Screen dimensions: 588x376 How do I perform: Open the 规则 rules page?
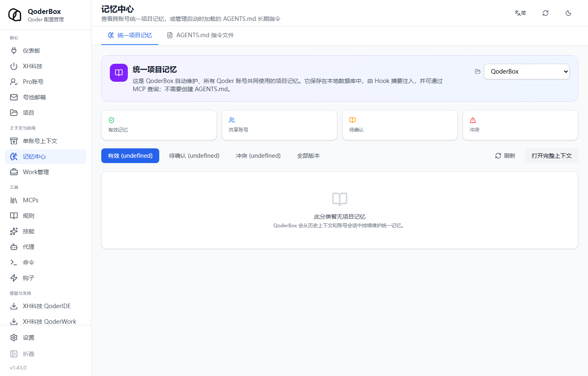pyautogui.click(x=45, y=216)
